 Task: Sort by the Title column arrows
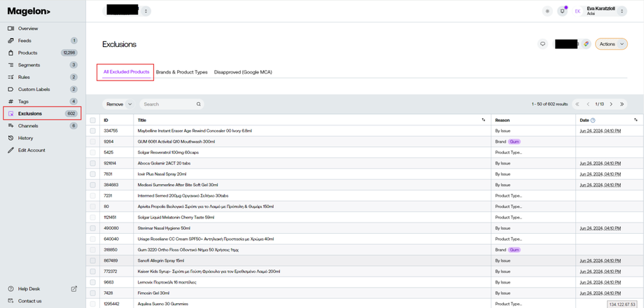[484, 120]
